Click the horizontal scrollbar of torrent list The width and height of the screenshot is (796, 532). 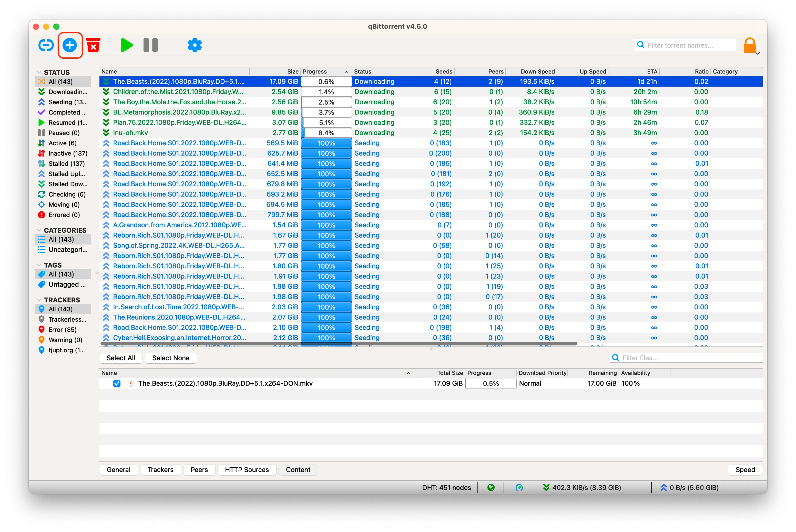click(x=339, y=344)
